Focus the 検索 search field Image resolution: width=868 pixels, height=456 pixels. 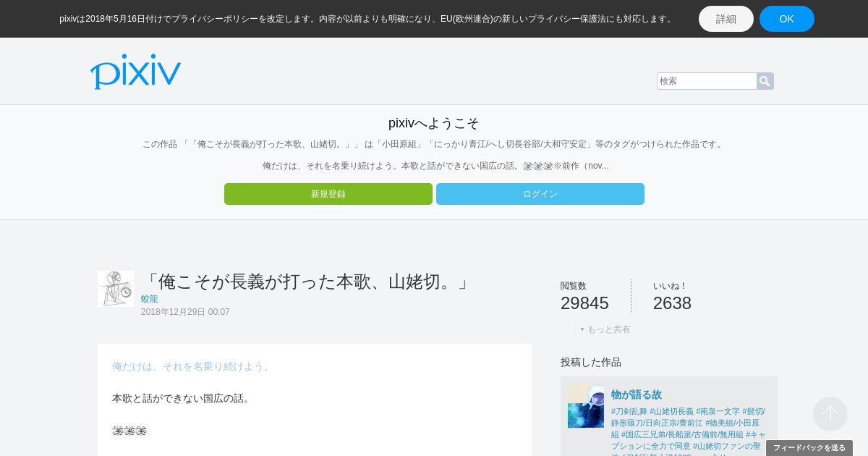(707, 81)
